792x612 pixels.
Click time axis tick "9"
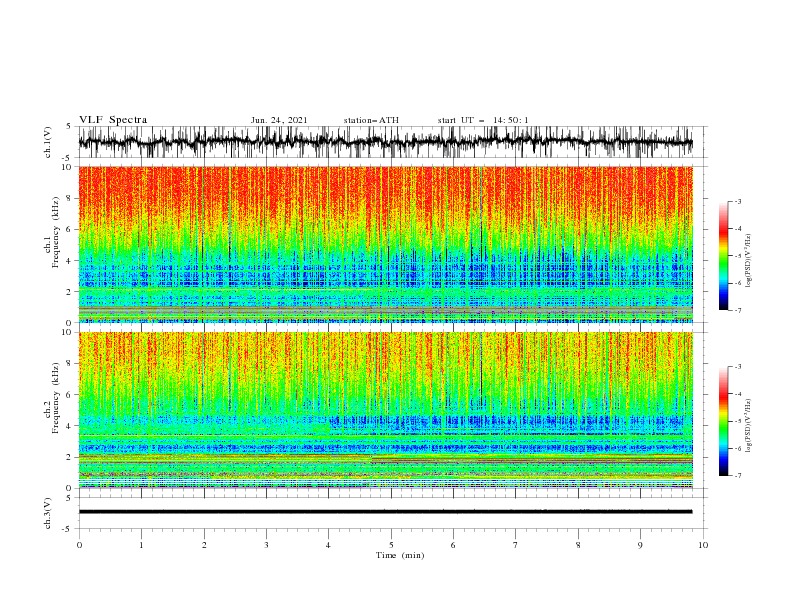[640, 546]
